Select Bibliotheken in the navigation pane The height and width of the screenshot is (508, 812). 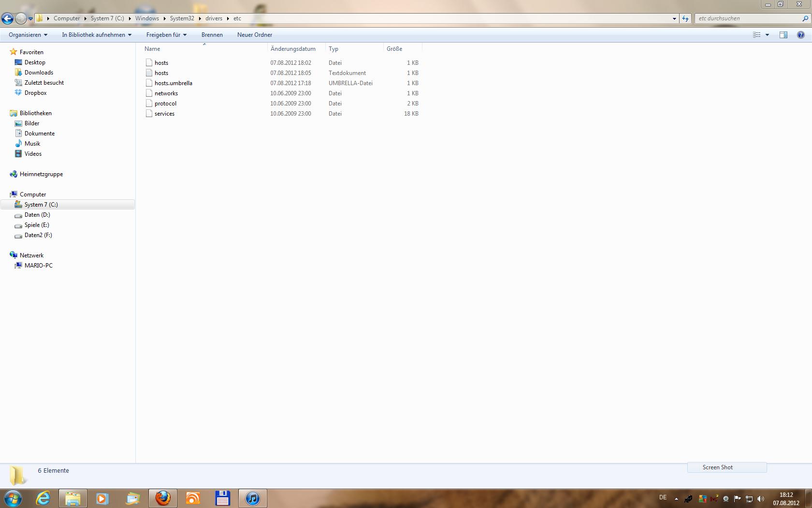pos(35,113)
